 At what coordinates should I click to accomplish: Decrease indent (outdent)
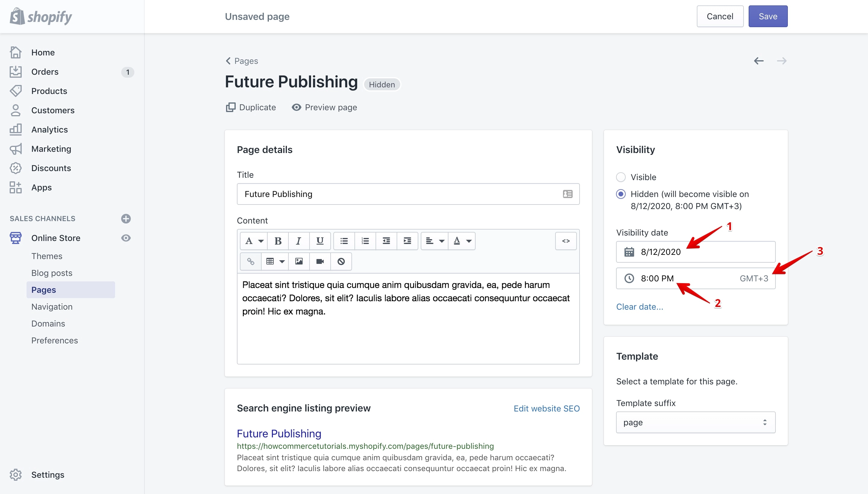click(386, 241)
